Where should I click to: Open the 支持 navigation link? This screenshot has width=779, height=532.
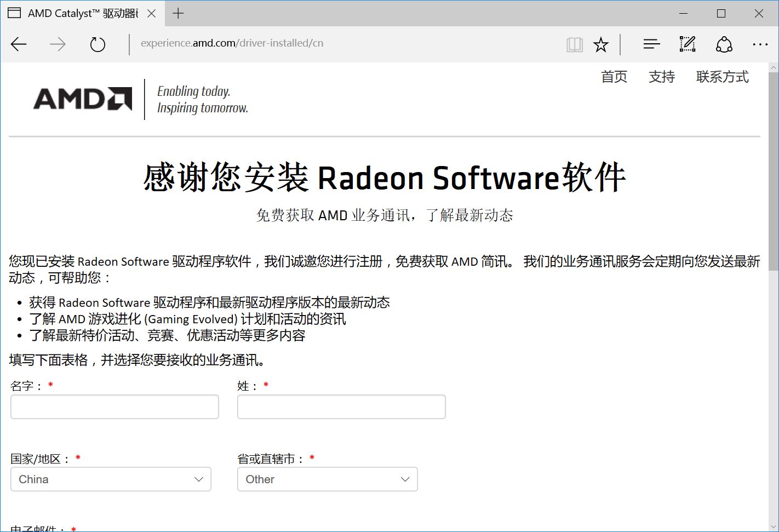662,77
